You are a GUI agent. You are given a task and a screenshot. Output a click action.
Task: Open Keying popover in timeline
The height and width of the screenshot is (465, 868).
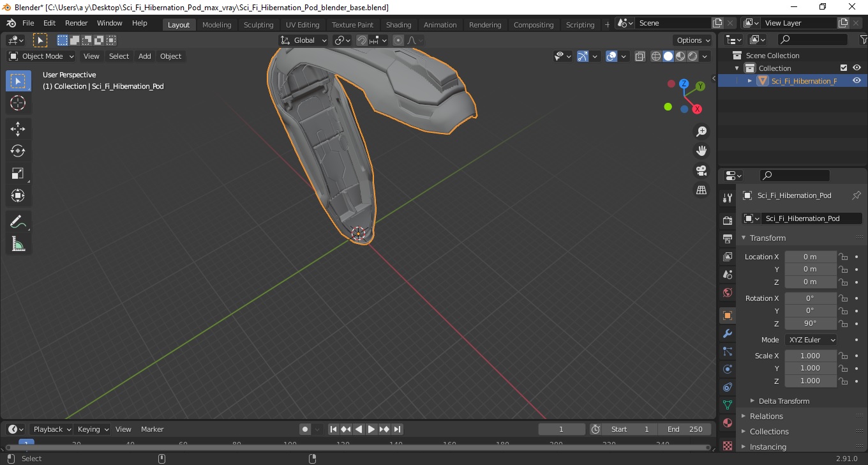coord(93,429)
